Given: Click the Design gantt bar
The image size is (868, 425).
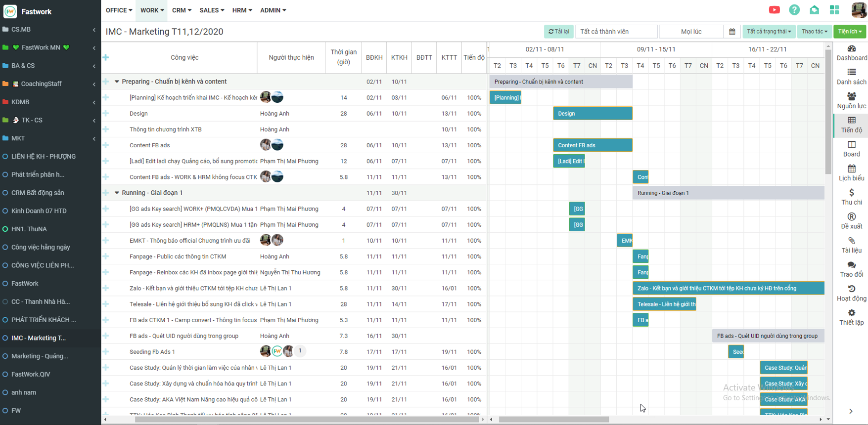Looking at the screenshot, I should (x=592, y=114).
